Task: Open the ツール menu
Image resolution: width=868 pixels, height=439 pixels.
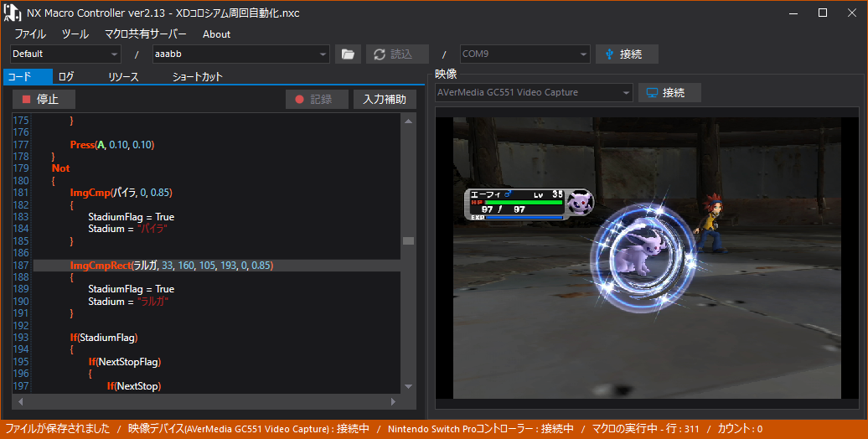Action: pyautogui.click(x=75, y=34)
